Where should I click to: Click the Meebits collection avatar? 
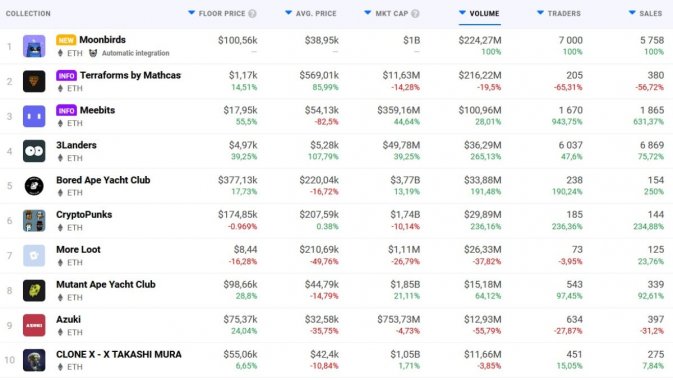click(34, 116)
